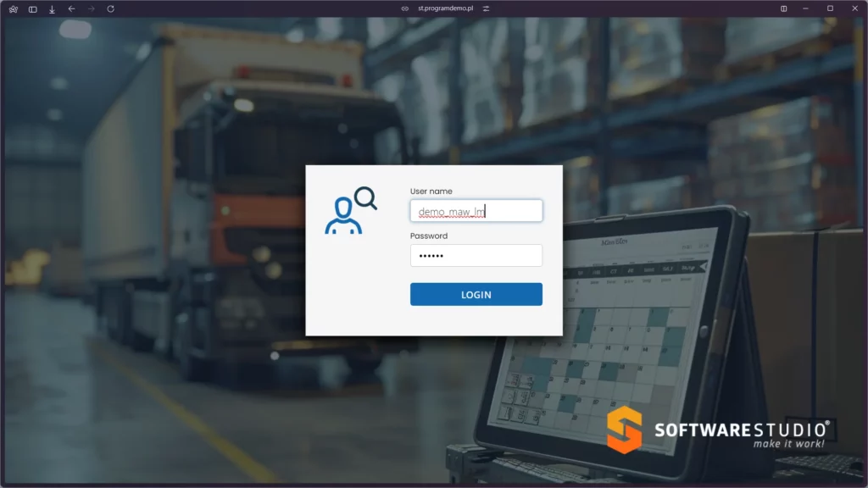Click the User name field label
This screenshot has width=868, height=488.
click(432, 191)
